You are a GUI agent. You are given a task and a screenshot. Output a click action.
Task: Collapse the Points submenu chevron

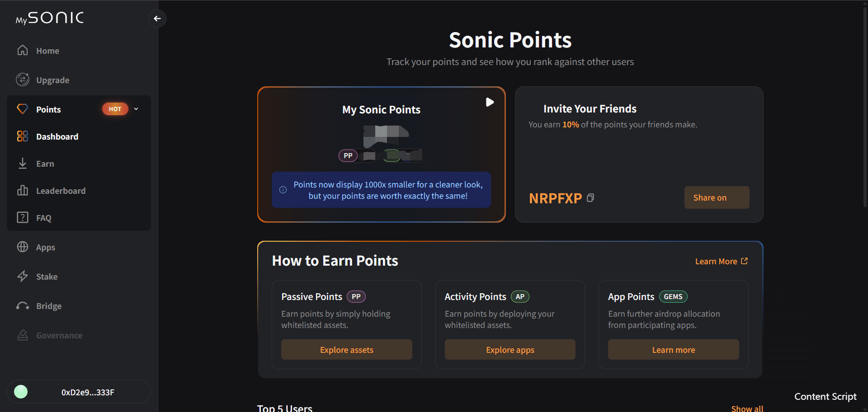click(x=136, y=109)
